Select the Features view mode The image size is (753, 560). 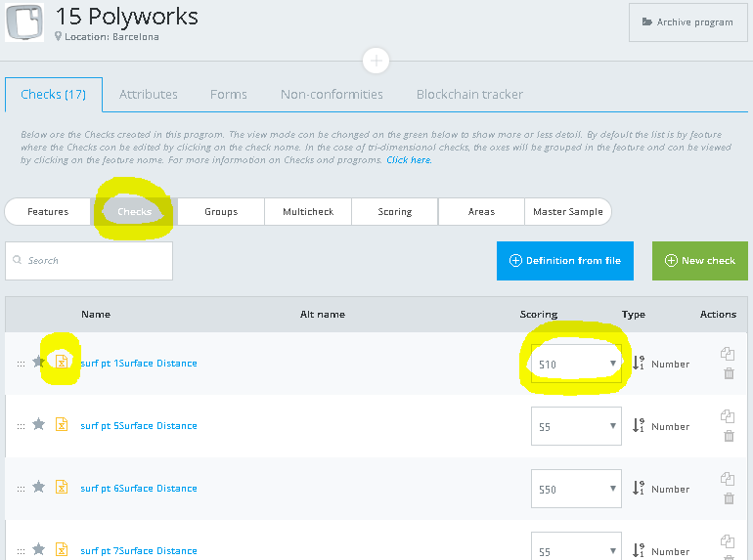coord(48,212)
